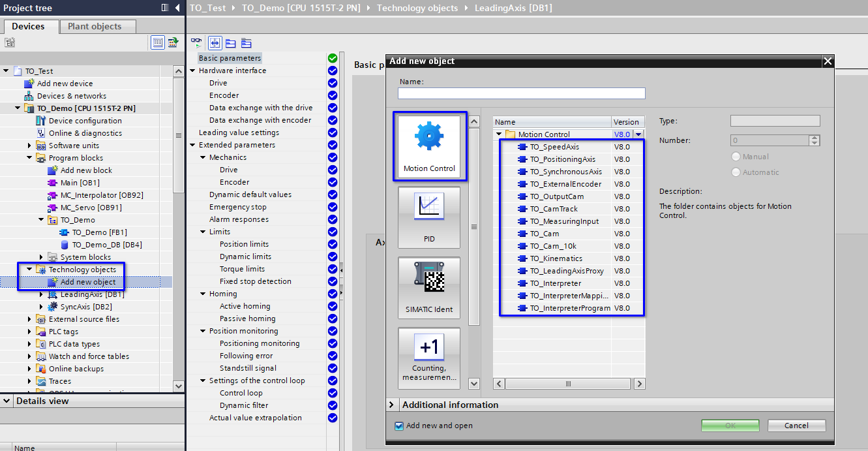Viewport: 868px width, 451px height.
Task: Select the Counting, measurement category icon
Action: (x=428, y=357)
